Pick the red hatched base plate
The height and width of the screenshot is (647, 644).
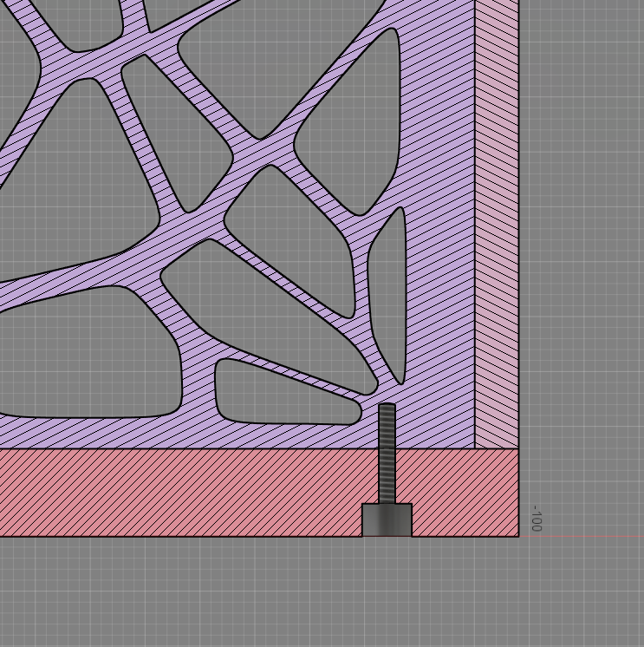(173, 493)
